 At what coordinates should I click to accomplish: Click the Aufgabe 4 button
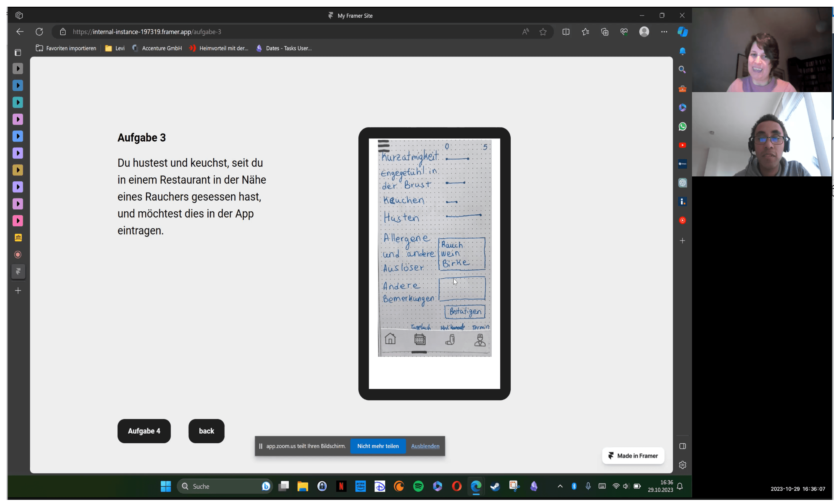144,431
